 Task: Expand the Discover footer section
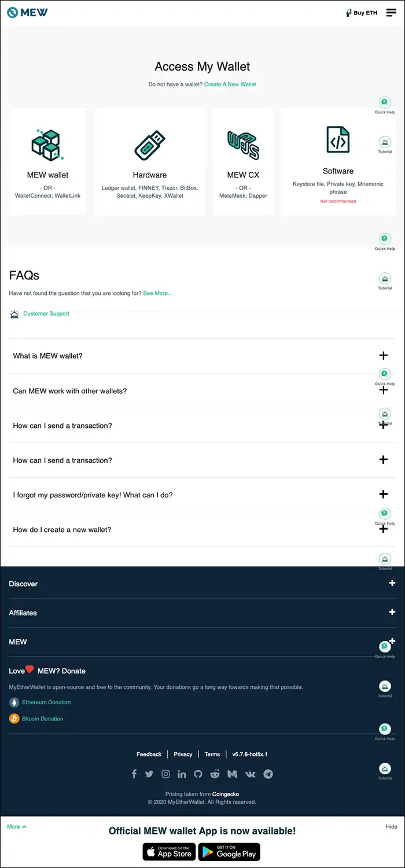tap(203, 583)
